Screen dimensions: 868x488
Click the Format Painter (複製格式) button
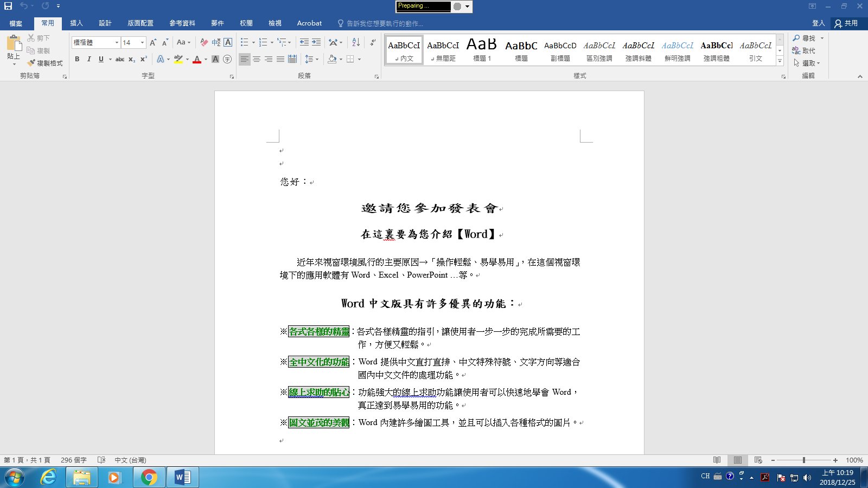pyautogui.click(x=45, y=63)
